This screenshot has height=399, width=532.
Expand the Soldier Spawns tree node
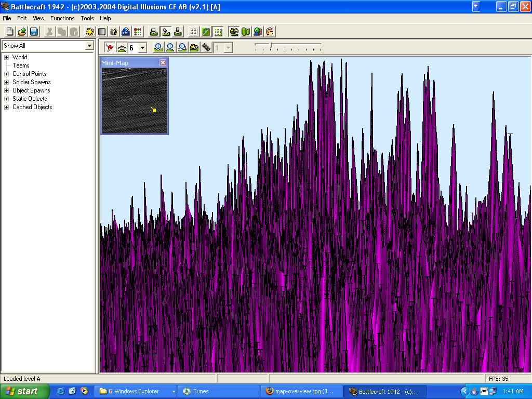coord(6,82)
